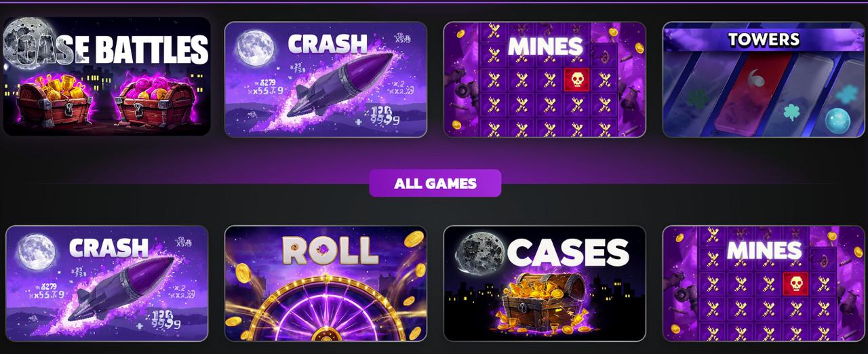Open the Towers game card
Viewport: 868px width, 354px height.
click(764, 79)
